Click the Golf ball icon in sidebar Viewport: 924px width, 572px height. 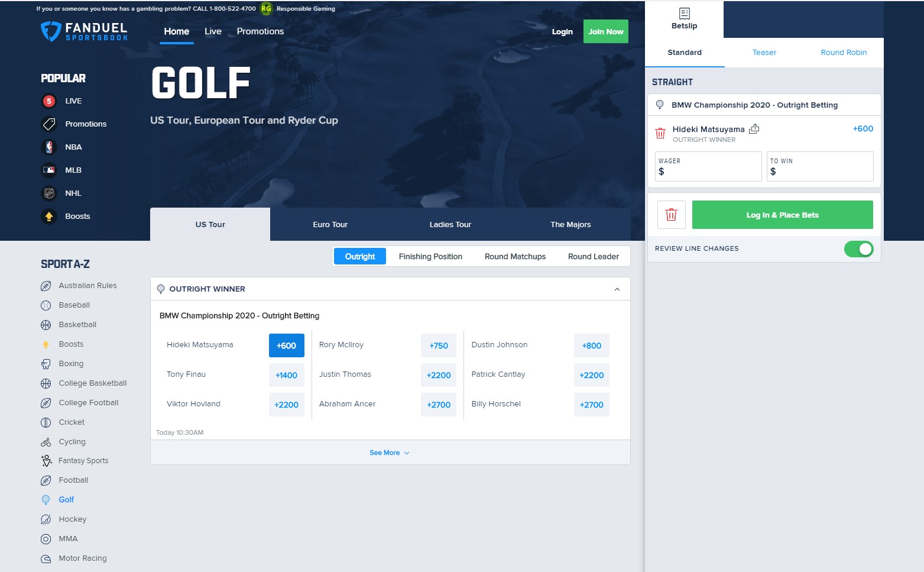46,500
